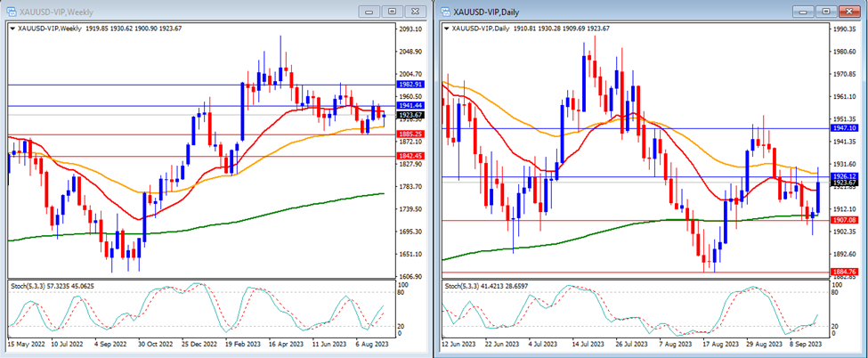Click the Weekly chart window's title bar icon

pos(11,12)
